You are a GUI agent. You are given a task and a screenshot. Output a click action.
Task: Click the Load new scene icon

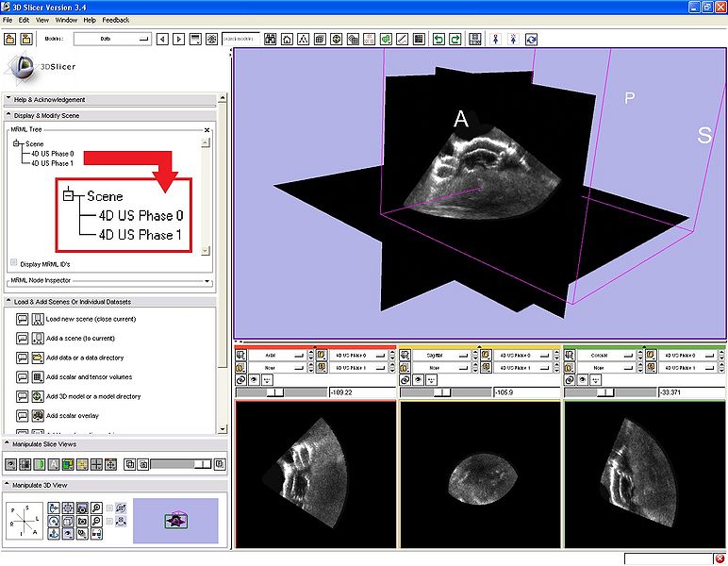(38, 319)
